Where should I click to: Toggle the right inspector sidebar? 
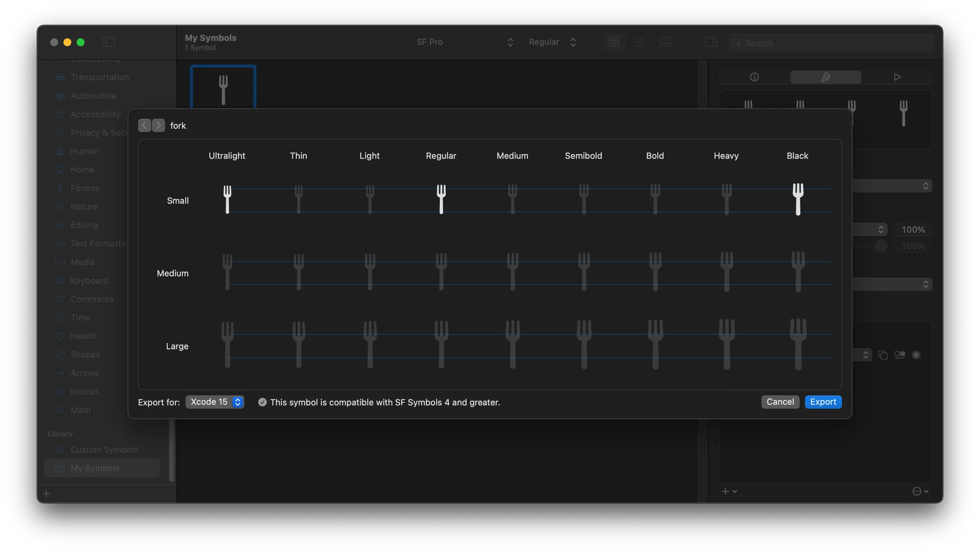click(711, 42)
